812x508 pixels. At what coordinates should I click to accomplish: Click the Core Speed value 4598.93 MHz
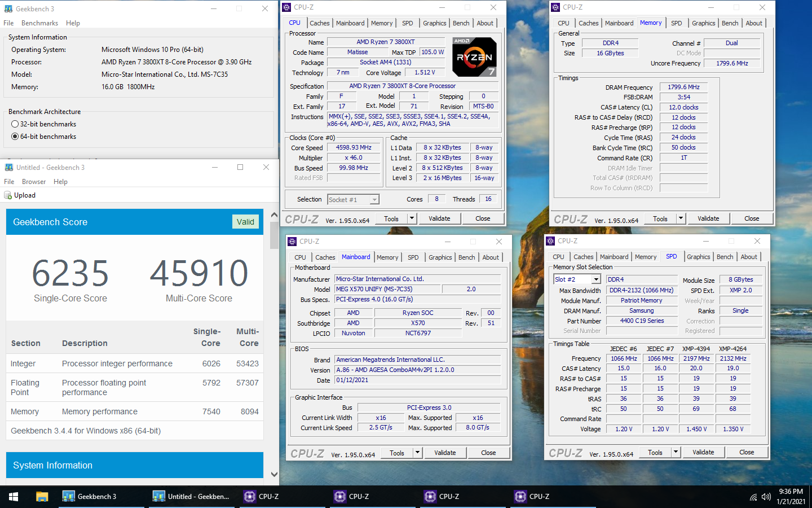click(354, 148)
